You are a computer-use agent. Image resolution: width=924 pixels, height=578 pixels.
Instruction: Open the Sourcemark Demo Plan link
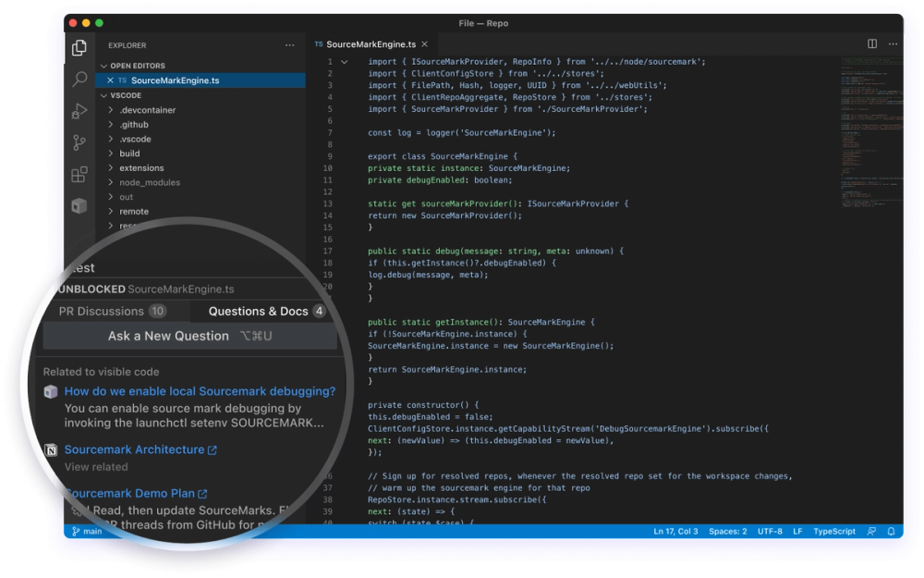[x=131, y=494]
